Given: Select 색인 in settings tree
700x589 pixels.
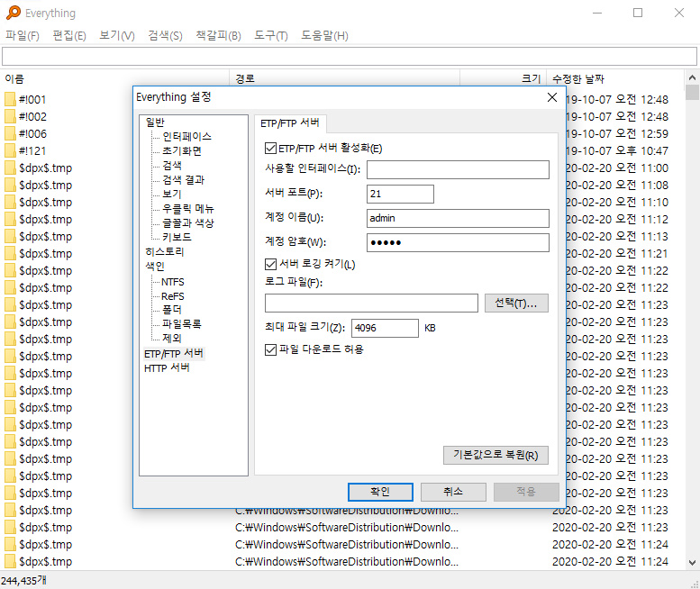Looking at the screenshot, I should click(x=155, y=266).
